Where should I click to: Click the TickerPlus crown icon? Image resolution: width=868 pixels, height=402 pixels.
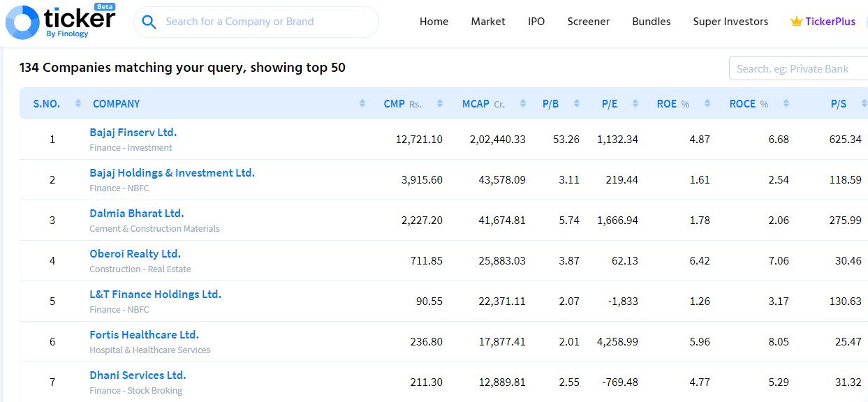point(796,22)
